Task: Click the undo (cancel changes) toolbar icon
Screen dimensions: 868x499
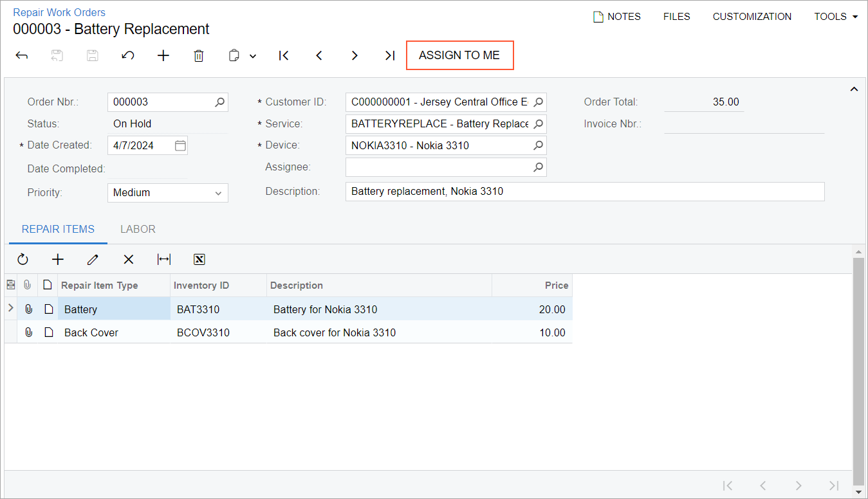Action: pos(128,56)
